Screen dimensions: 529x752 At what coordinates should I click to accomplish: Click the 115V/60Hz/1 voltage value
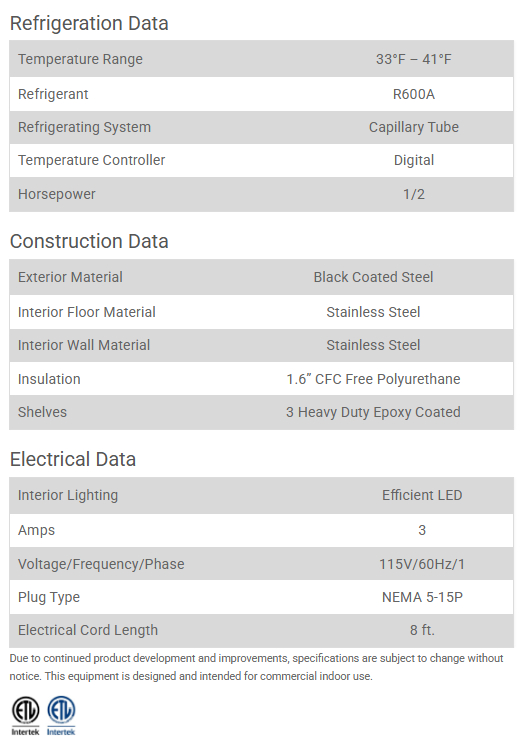pos(422,564)
